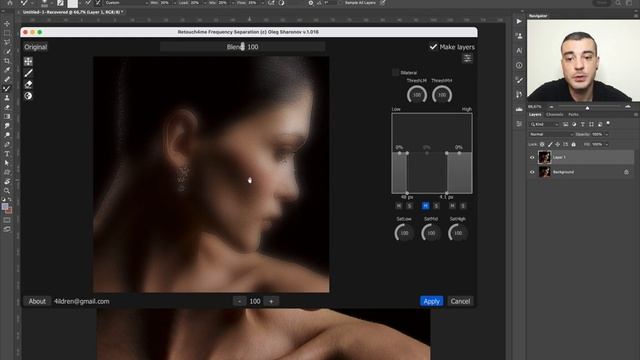Open the Actions play panel icon
The image size is (640, 360).
(x=519, y=21)
